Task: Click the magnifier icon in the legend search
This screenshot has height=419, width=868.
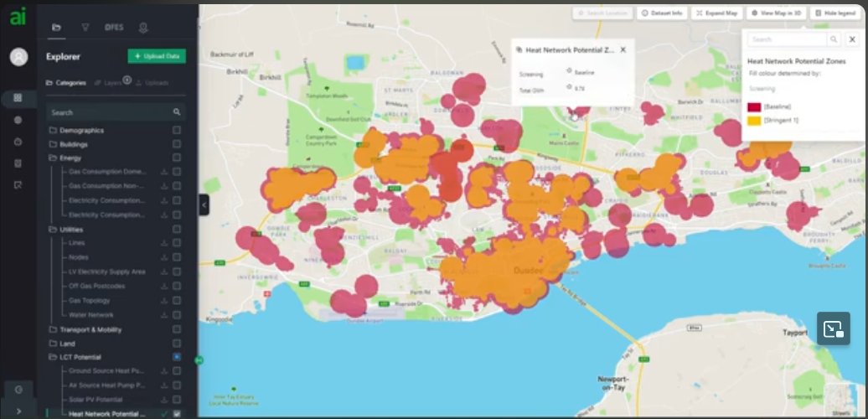Action: pos(834,39)
